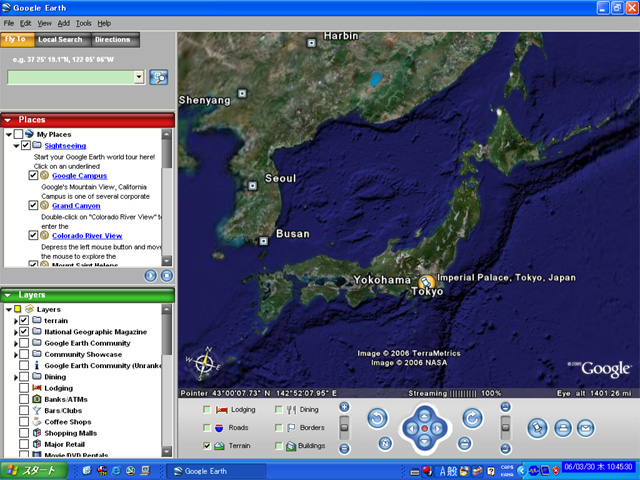Click the compass rose on the map
The height and width of the screenshot is (480, 640).
pyautogui.click(x=204, y=363)
